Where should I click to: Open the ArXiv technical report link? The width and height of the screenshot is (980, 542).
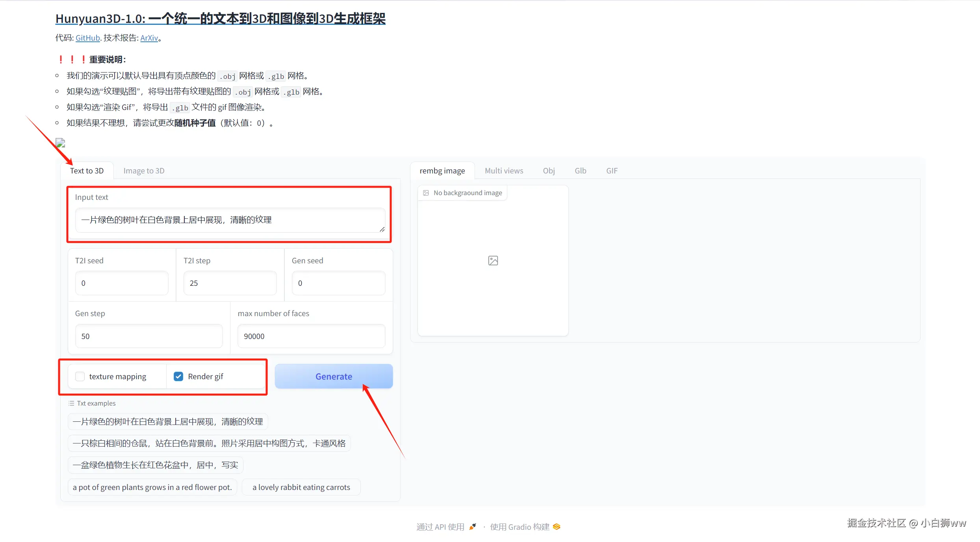pos(149,38)
